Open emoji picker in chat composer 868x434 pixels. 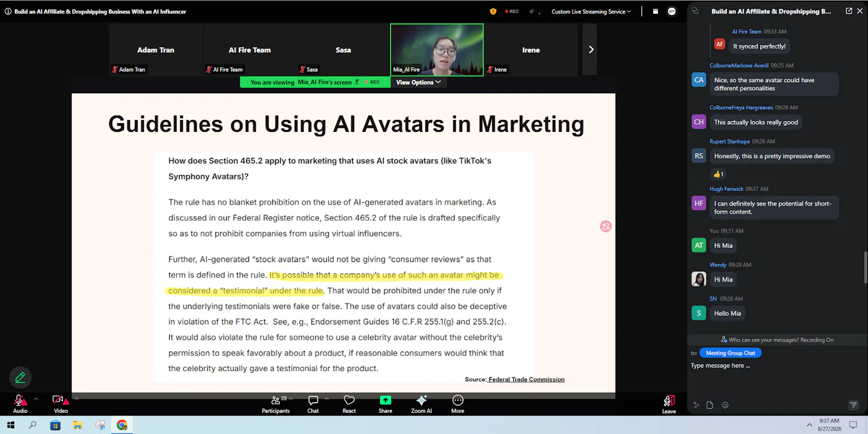tap(725, 405)
